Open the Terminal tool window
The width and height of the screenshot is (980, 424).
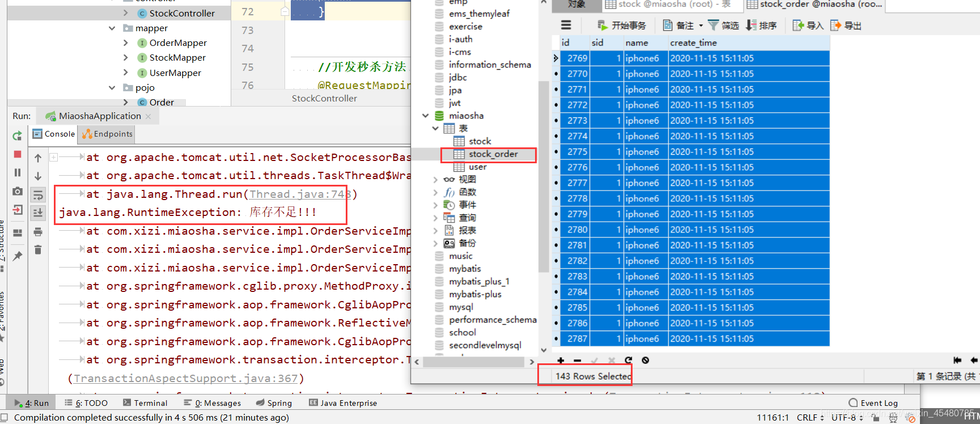coord(145,403)
